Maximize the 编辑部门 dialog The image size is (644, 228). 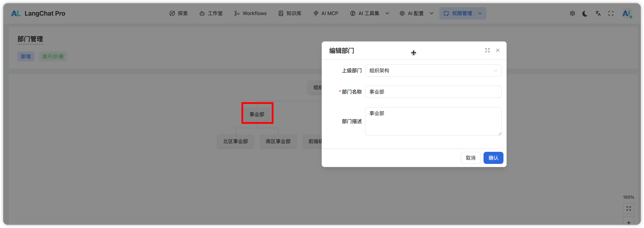tap(487, 50)
